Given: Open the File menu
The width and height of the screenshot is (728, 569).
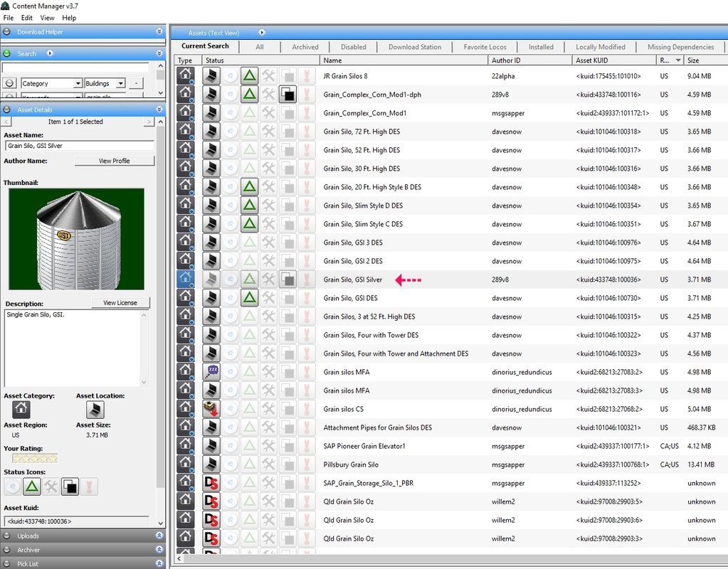Looking at the screenshot, I should click(9, 18).
